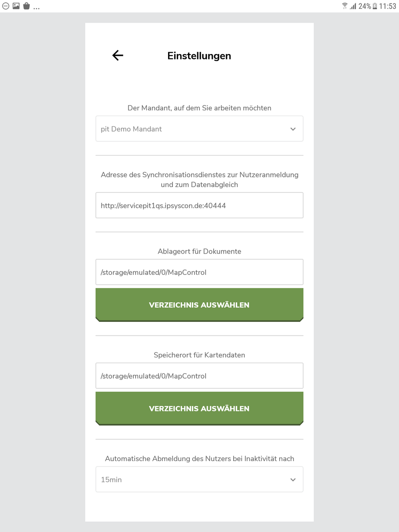This screenshot has height=532, width=399.
Task: Tap the Wi-Fi status icon
Action: tap(344, 6)
